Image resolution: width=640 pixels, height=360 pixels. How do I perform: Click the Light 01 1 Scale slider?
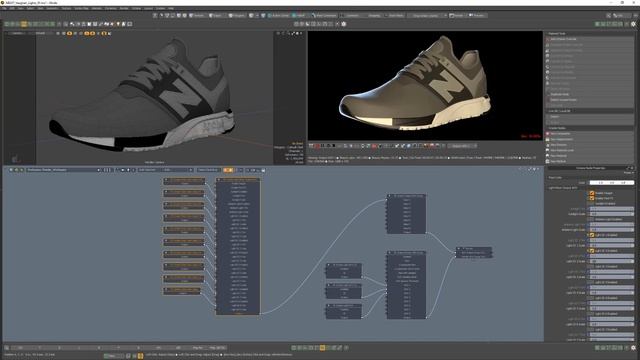point(612,245)
